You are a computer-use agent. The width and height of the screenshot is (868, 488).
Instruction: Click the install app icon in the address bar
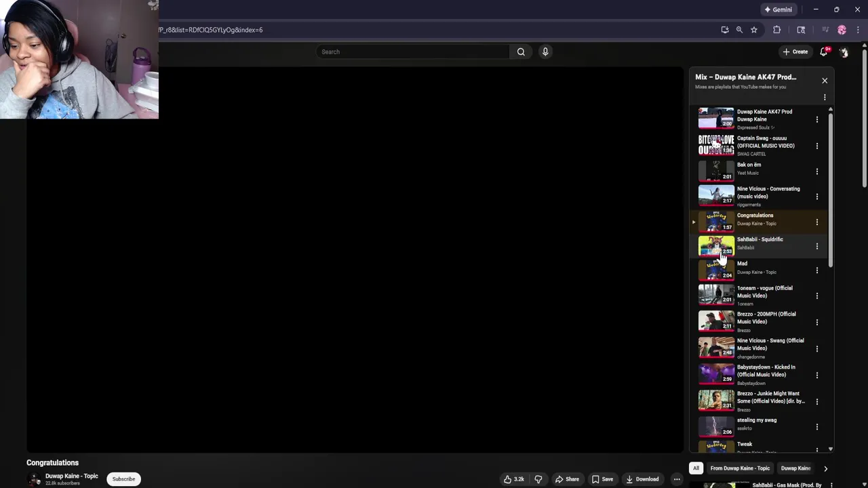(x=725, y=30)
